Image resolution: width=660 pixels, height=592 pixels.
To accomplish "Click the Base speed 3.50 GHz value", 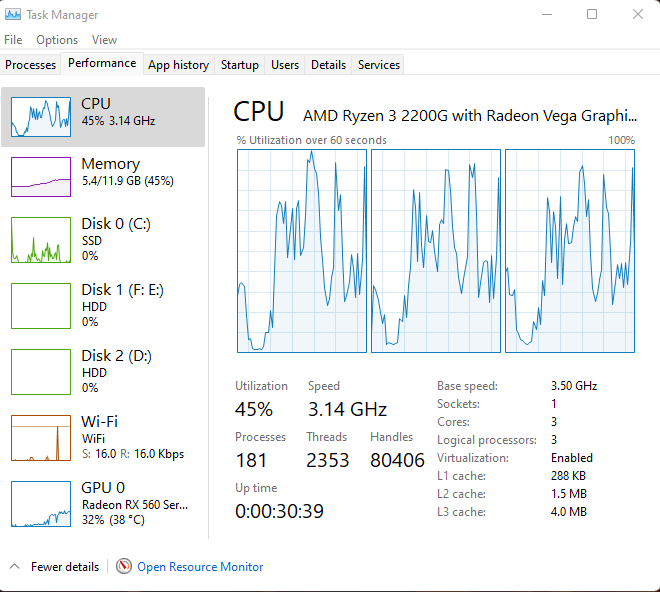I will pos(574,386).
